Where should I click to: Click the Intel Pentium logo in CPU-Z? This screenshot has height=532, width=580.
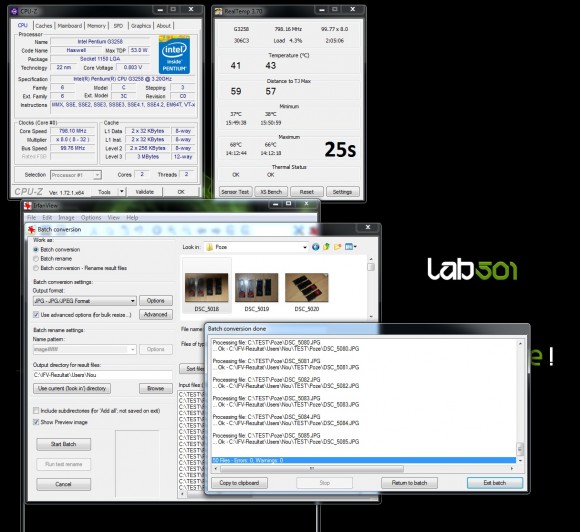point(174,54)
